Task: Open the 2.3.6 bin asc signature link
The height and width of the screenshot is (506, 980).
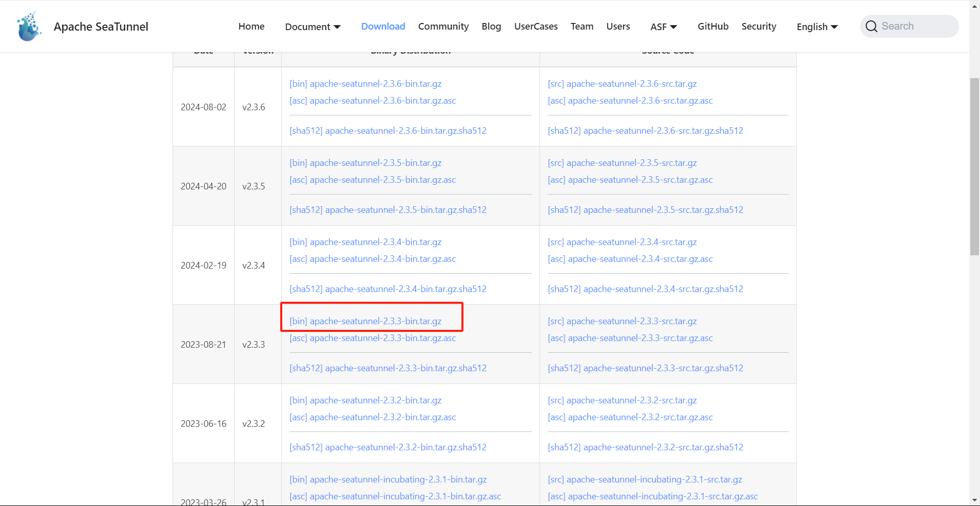Action: click(x=373, y=101)
